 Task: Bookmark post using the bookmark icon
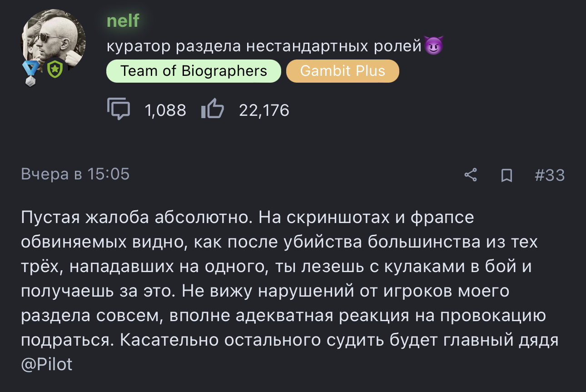coord(507,175)
